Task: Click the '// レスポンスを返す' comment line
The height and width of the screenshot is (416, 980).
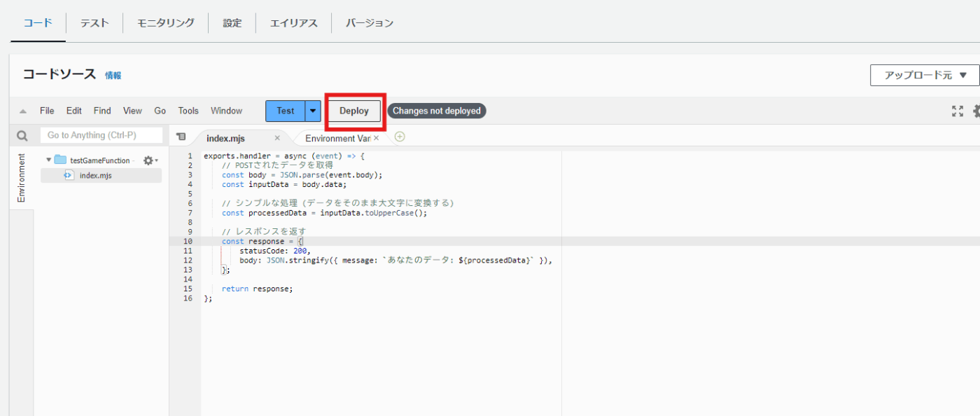Action: [x=264, y=231]
